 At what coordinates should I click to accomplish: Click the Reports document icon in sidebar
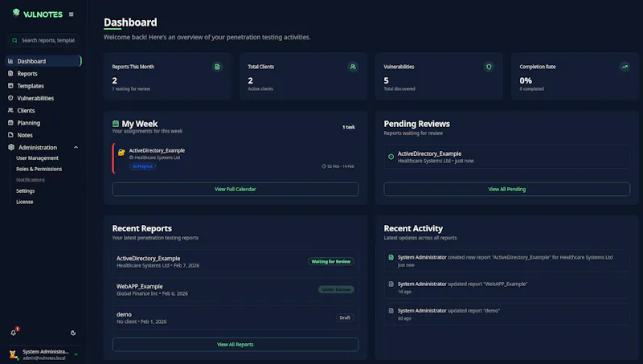click(10, 73)
